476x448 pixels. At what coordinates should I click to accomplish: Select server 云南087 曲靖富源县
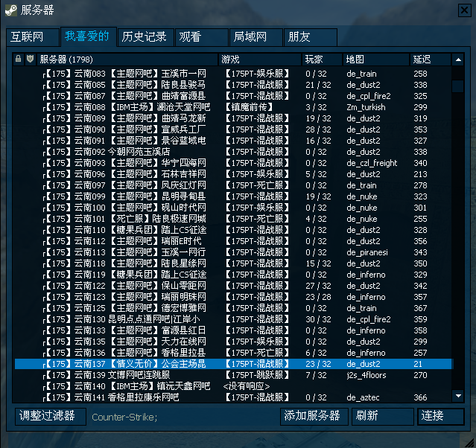pyautogui.click(x=233, y=96)
